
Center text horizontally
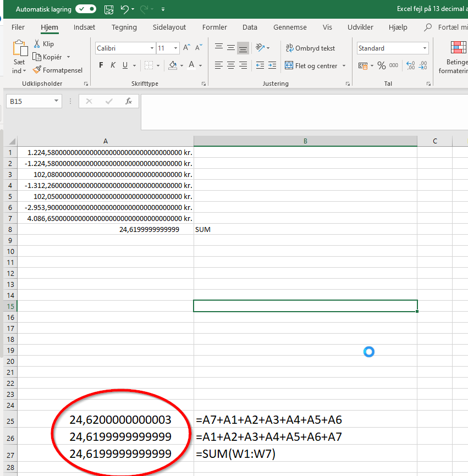231,65
